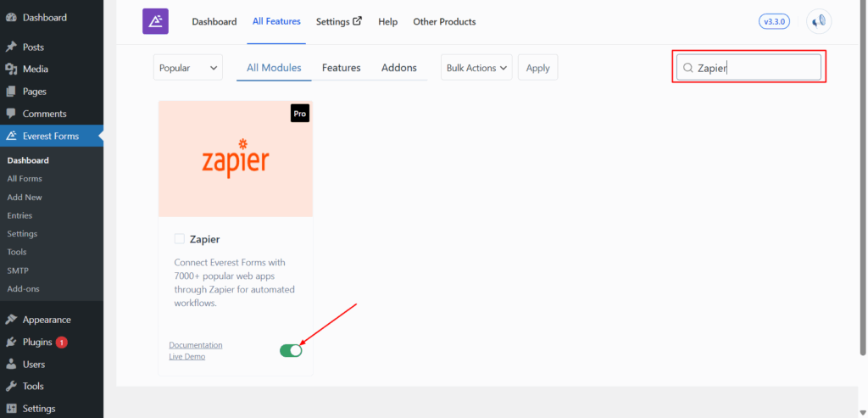Click the Users person icon in sidebar

click(x=11, y=365)
